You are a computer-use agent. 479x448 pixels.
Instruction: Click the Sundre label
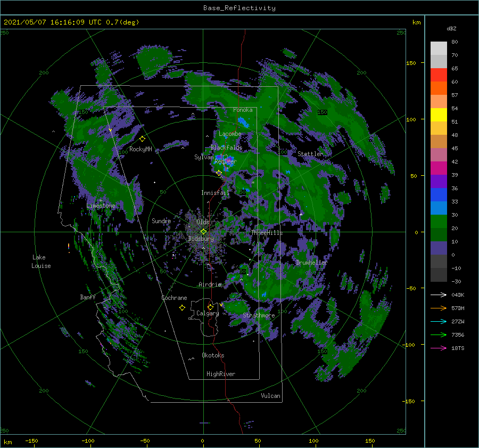(x=161, y=221)
